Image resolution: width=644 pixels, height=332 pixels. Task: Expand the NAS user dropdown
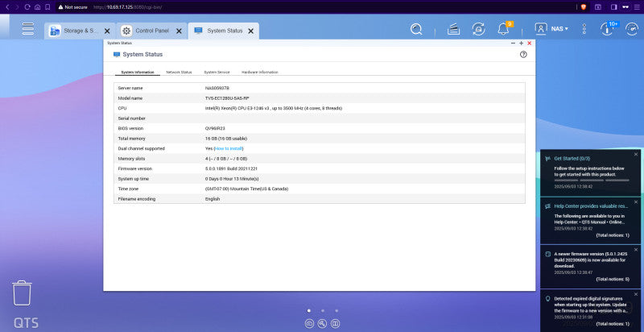559,29
